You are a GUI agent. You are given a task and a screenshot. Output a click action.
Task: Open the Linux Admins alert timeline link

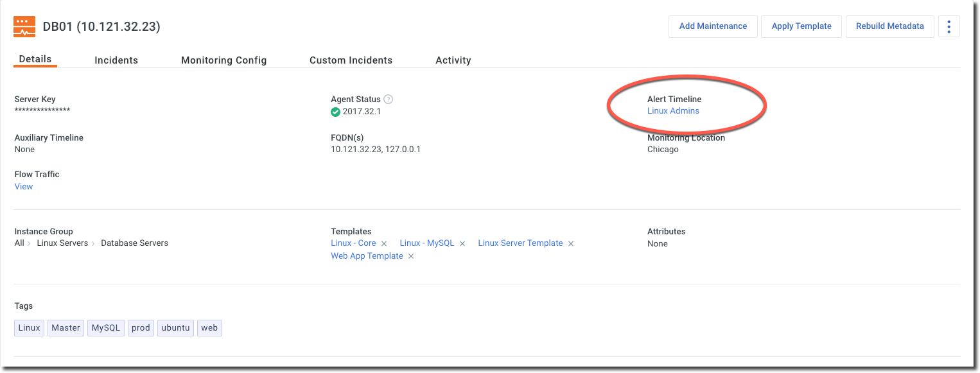673,111
